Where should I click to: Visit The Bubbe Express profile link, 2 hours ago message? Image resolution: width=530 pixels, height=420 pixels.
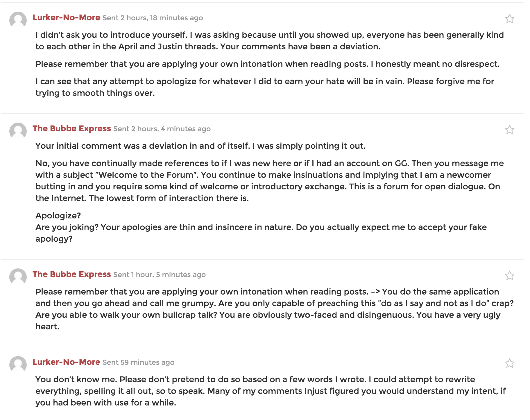pyautogui.click(x=72, y=129)
